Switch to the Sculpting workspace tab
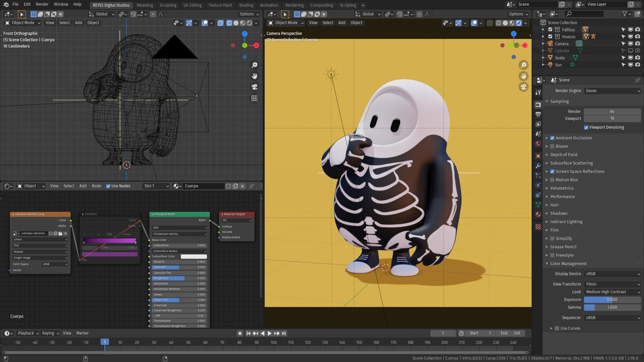The height and width of the screenshot is (362, 644). click(x=168, y=5)
